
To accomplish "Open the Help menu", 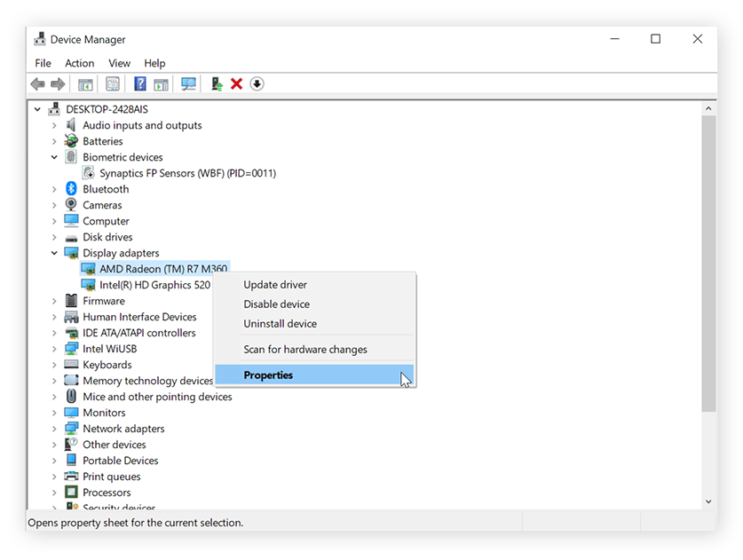I will tap(154, 63).
